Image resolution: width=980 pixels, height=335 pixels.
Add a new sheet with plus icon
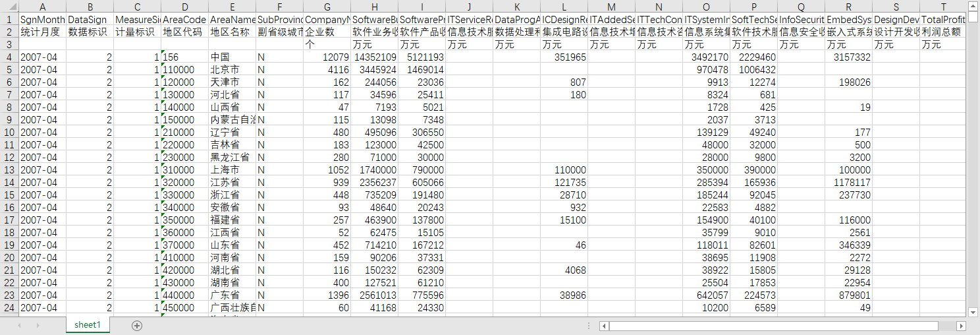tap(137, 326)
